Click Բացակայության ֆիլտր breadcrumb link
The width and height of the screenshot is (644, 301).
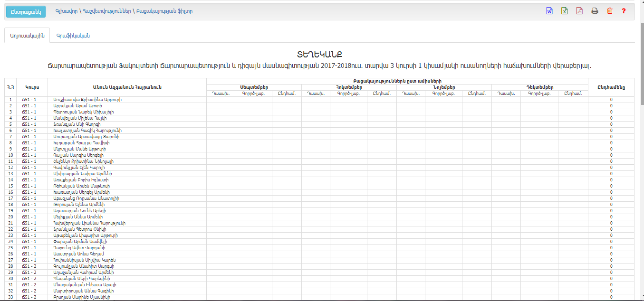tap(164, 11)
